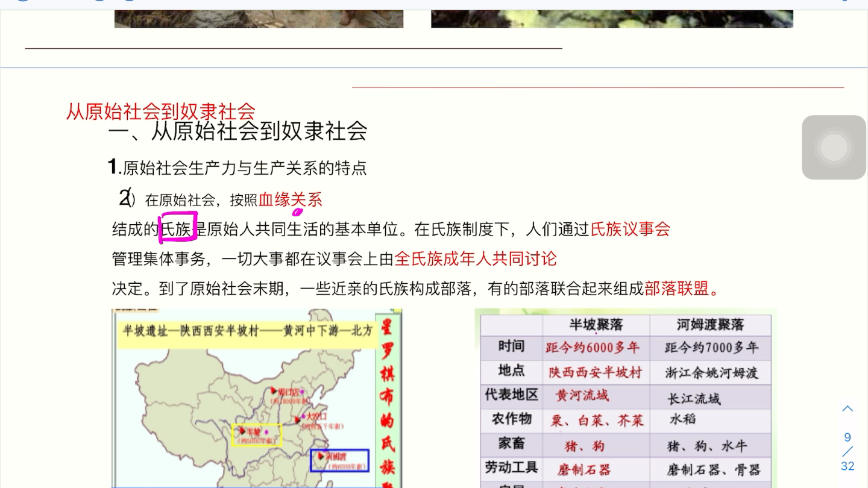Screen dimensions: 868x488
Task: Open the page indicator 9/32
Action: pyautogui.click(x=848, y=451)
